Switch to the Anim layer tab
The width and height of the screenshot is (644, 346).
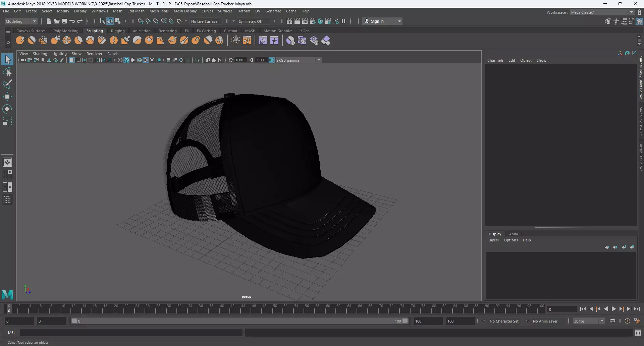pos(513,234)
